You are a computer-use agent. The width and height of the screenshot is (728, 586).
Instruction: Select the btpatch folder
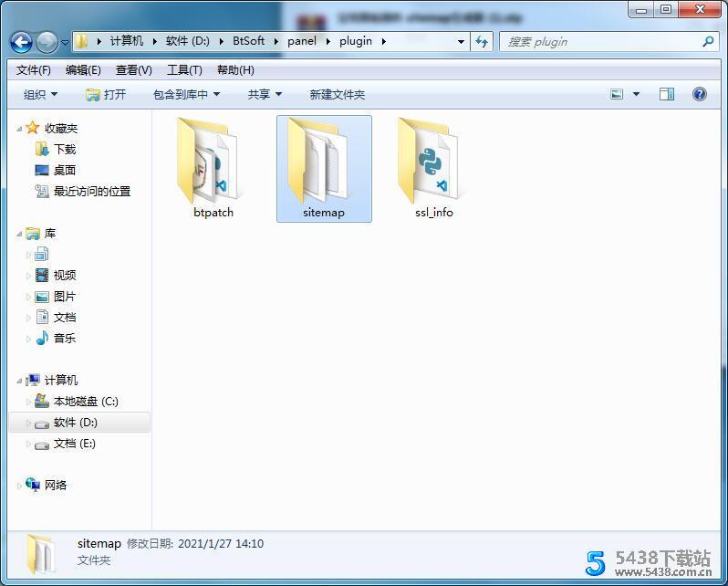coord(213,169)
